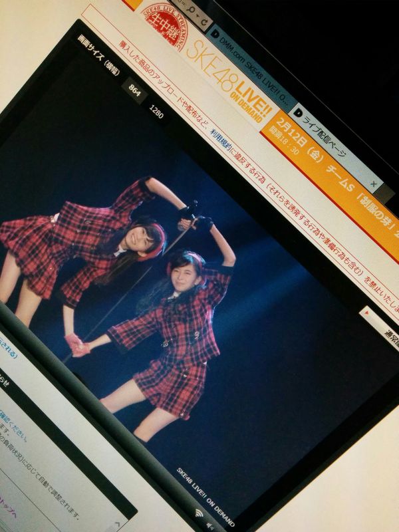Click the 確認ください blue link text
The image size is (399, 532).
point(13,426)
